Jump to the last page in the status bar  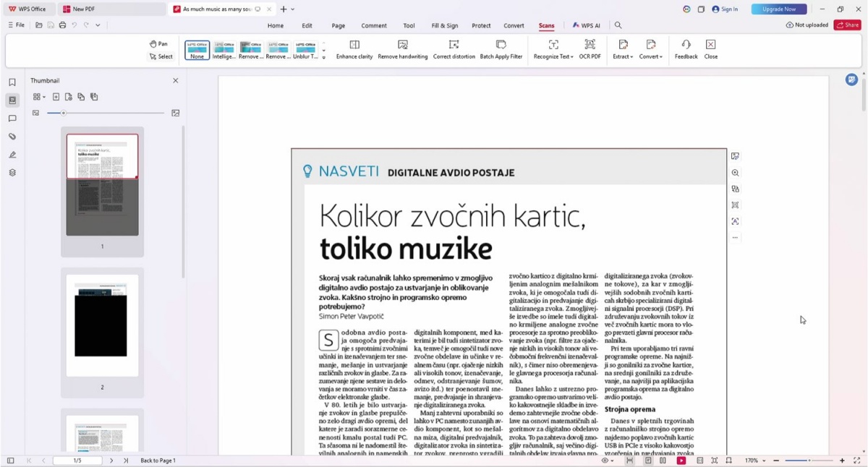126,460
